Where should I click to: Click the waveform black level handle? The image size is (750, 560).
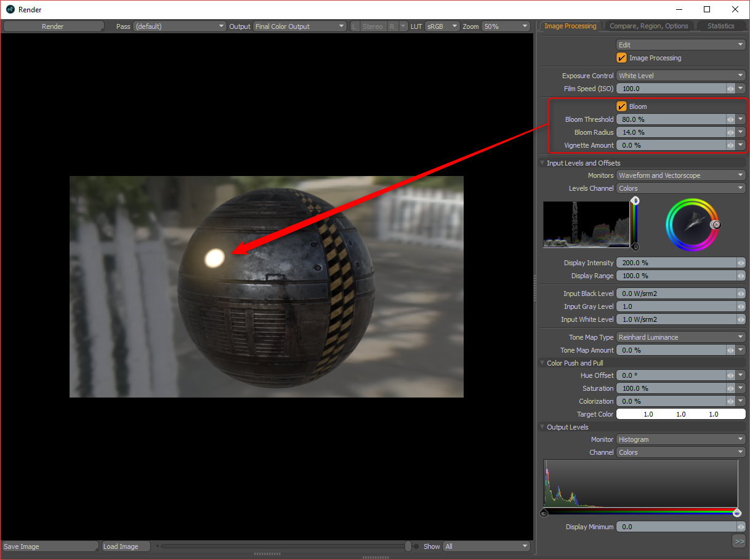635,247
